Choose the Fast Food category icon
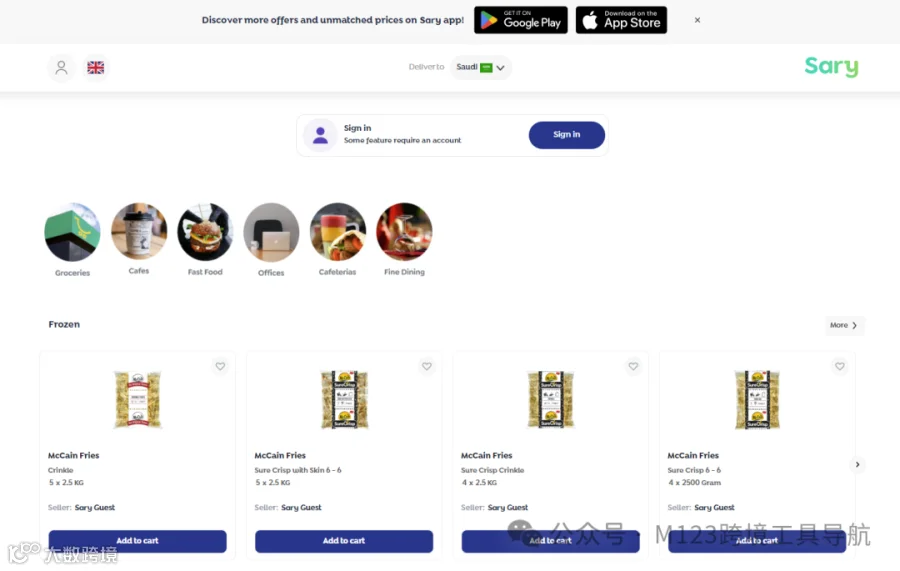900x571 pixels. (205, 232)
